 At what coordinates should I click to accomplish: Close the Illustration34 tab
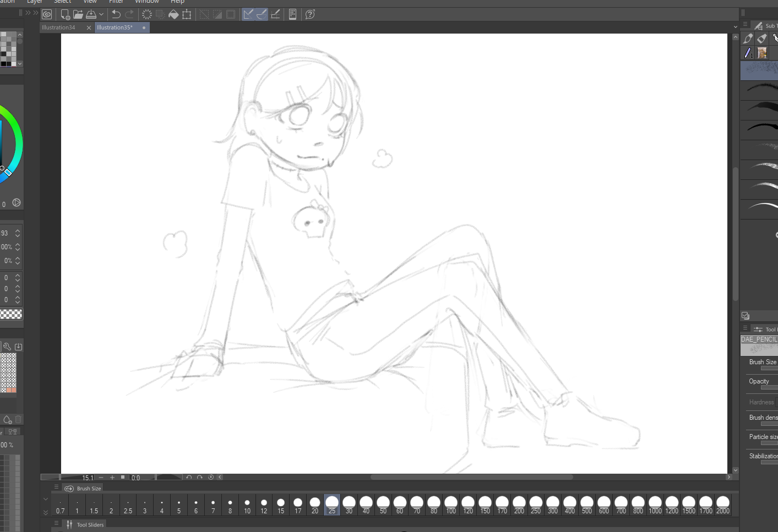point(89,28)
